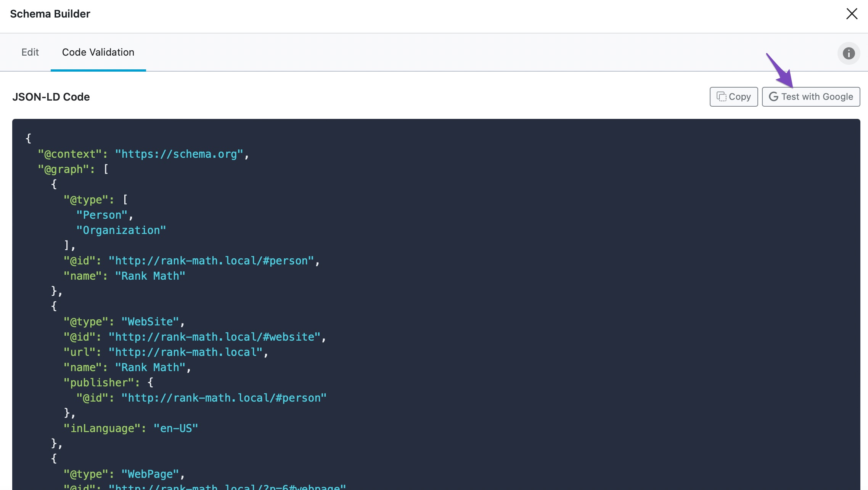This screenshot has height=490, width=868.
Task: Click the "publisher" key line
Action: [108, 383]
